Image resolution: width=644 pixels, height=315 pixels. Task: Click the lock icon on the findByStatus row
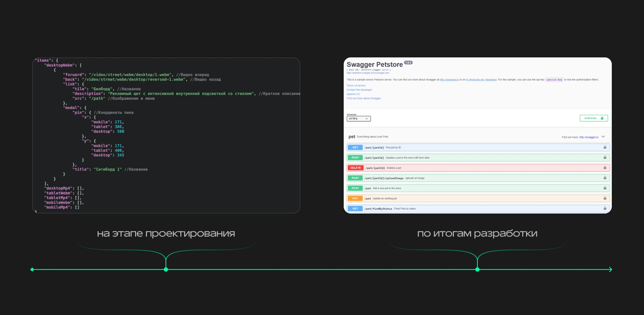tap(605, 208)
